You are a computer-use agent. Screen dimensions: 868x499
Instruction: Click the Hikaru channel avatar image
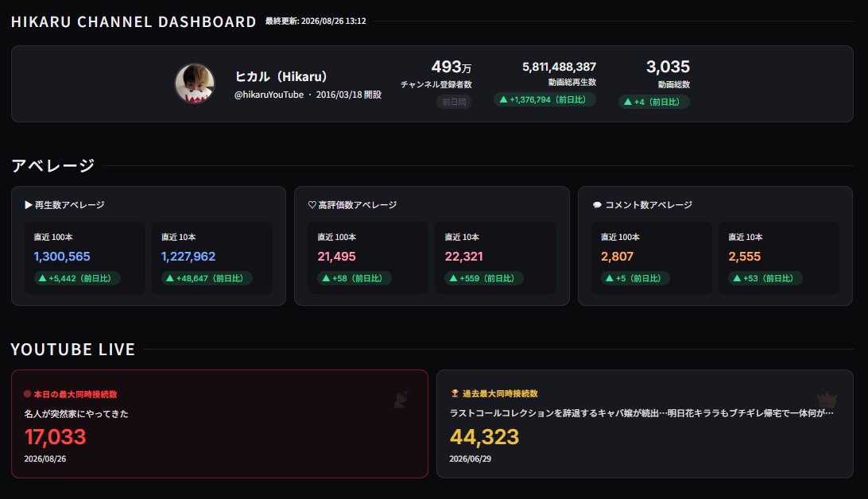pyautogui.click(x=194, y=83)
